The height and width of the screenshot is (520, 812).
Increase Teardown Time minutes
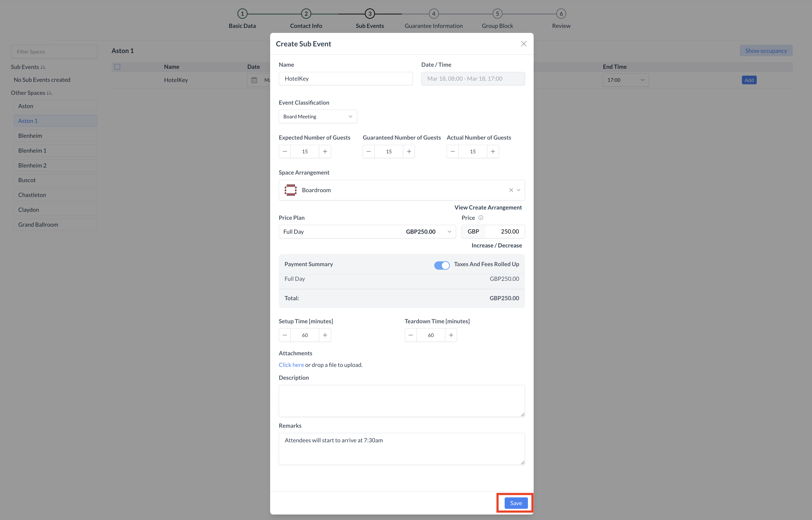[451, 335]
